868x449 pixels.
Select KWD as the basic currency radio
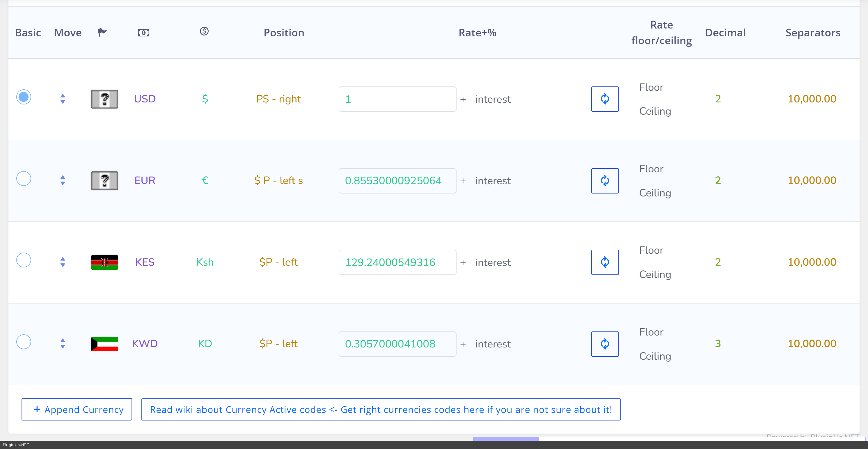[24, 342]
